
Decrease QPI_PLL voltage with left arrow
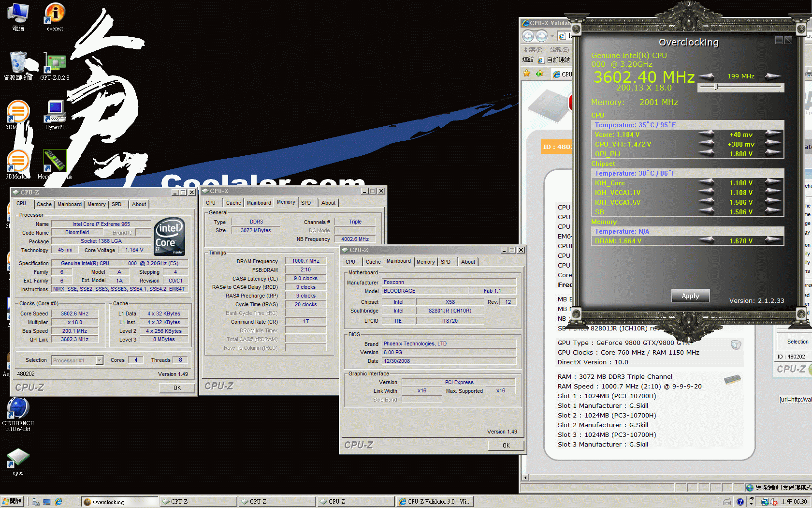(x=707, y=153)
